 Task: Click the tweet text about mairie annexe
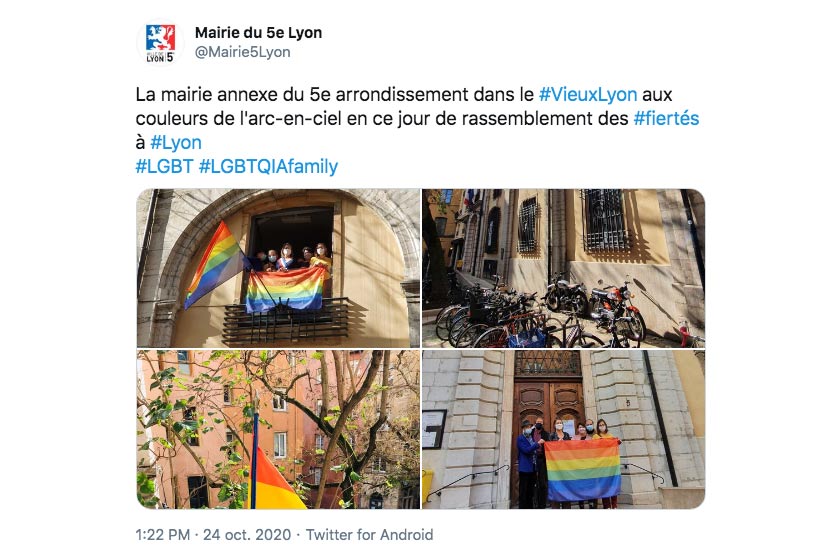click(x=418, y=130)
